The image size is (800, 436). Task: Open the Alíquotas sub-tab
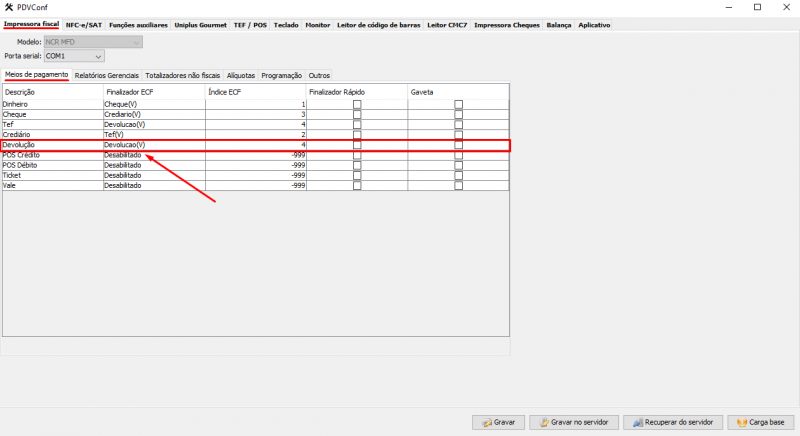pyautogui.click(x=241, y=75)
